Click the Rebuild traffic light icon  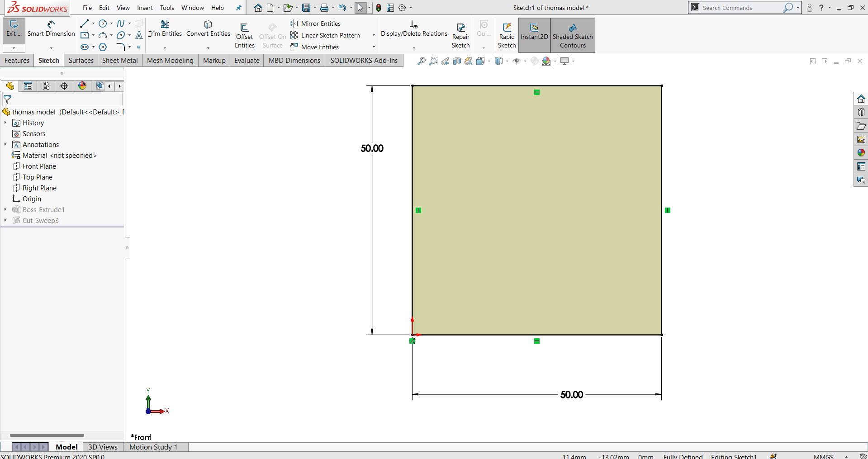point(379,8)
